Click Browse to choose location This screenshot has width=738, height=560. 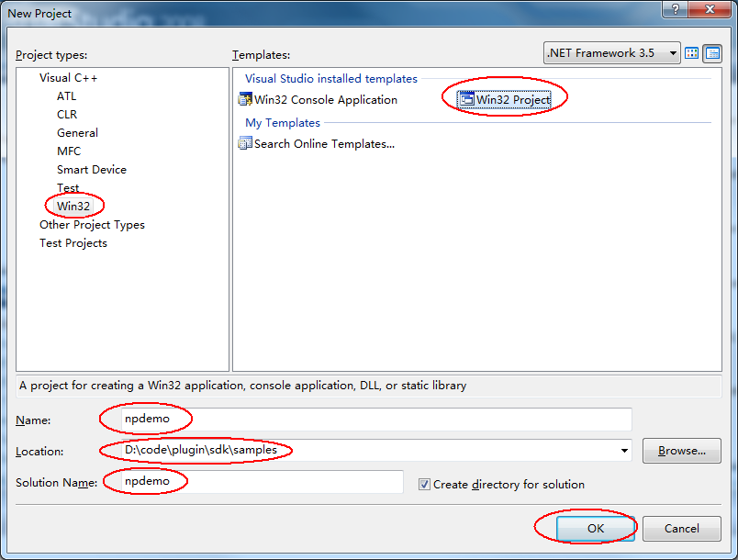tap(681, 451)
